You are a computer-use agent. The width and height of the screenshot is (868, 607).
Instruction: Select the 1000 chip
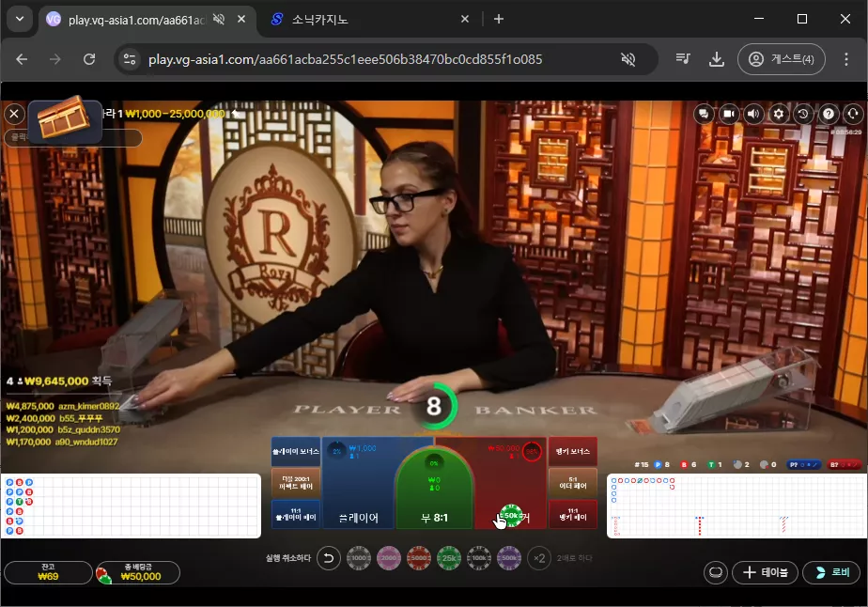tap(359, 558)
